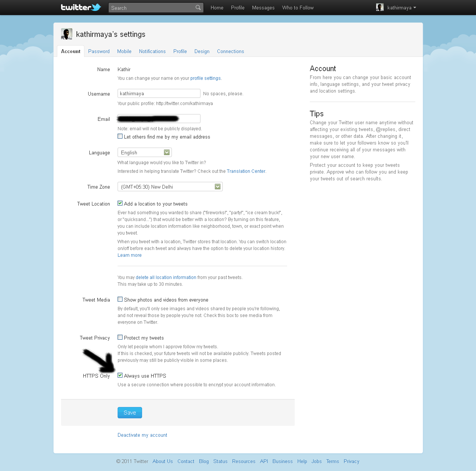
Task: Click the profile avatar in the top bar
Action: click(380, 7)
